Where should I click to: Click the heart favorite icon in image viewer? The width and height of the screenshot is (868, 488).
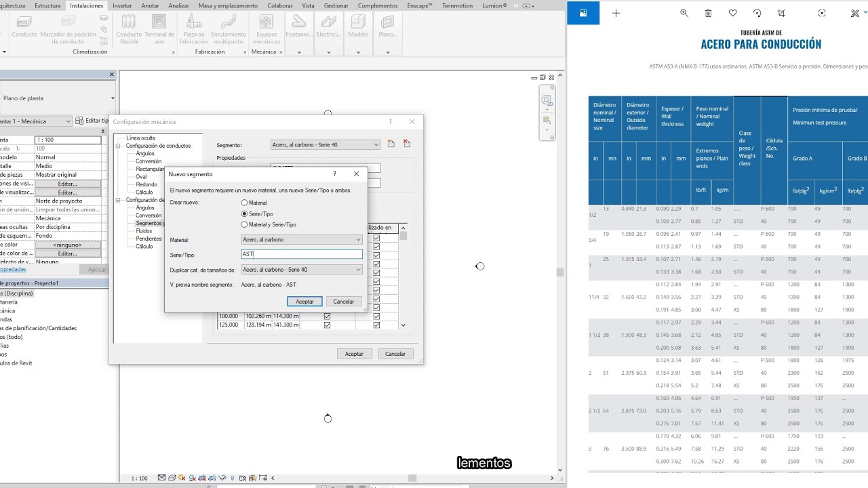[732, 13]
